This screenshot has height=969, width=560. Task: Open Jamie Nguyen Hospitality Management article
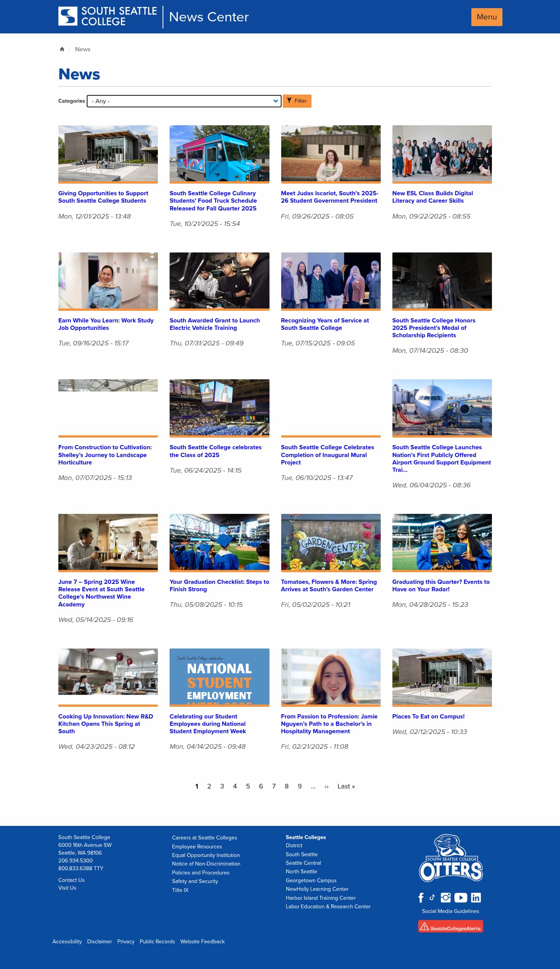coord(329,724)
